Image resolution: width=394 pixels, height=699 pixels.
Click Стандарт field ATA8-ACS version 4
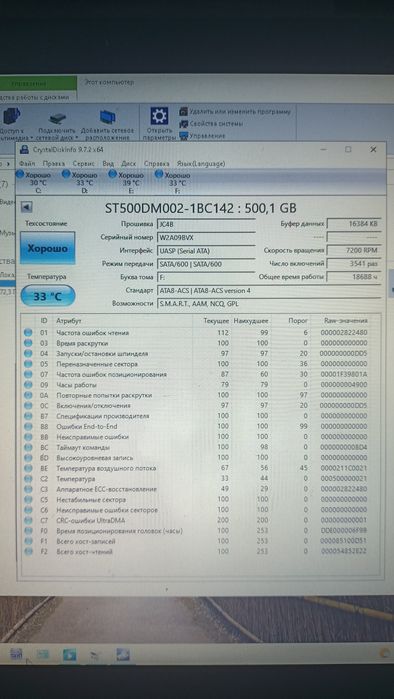click(269, 291)
